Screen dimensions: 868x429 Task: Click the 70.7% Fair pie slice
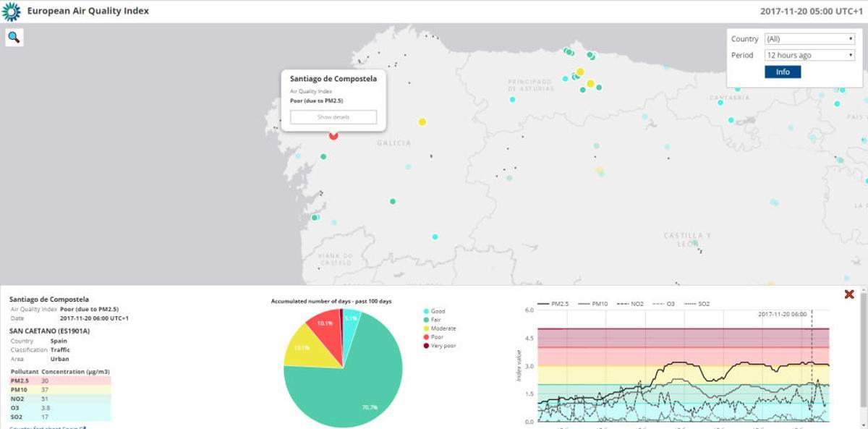coord(347,383)
